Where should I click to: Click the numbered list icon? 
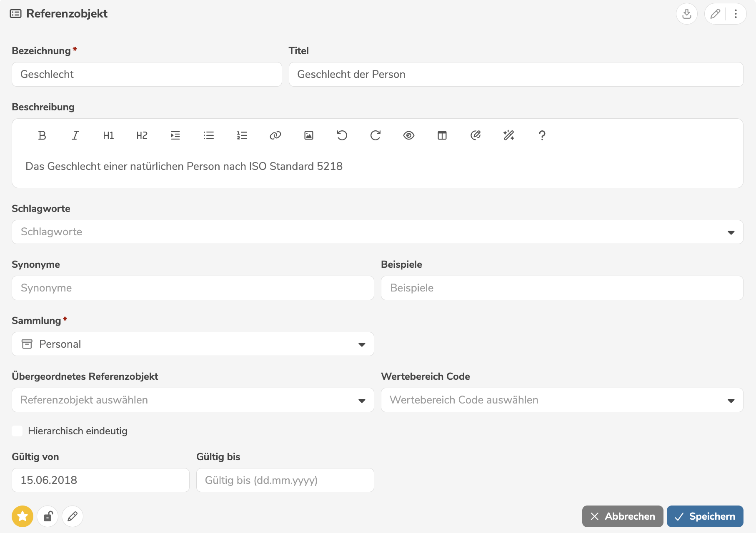pyautogui.click(x=242, y=135)
